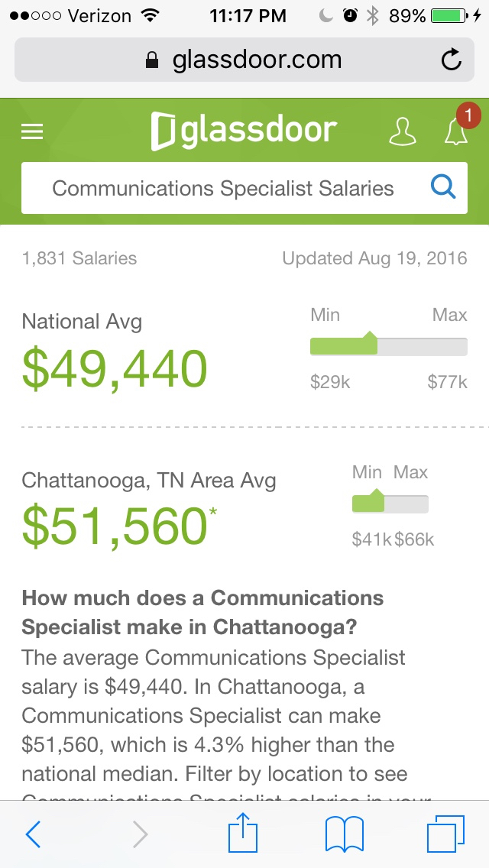Open the user profile icon
The image size is (489, 868).
tap(403, 131)
